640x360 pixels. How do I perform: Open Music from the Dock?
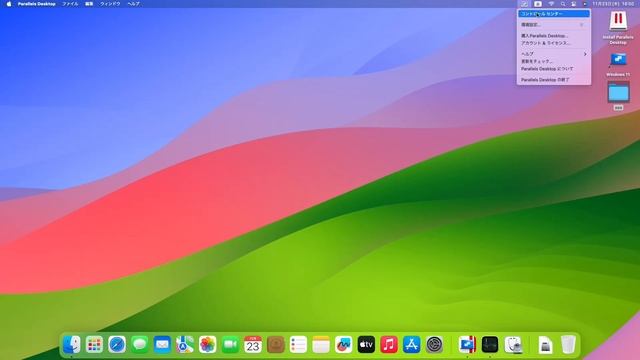pos(389,344)
